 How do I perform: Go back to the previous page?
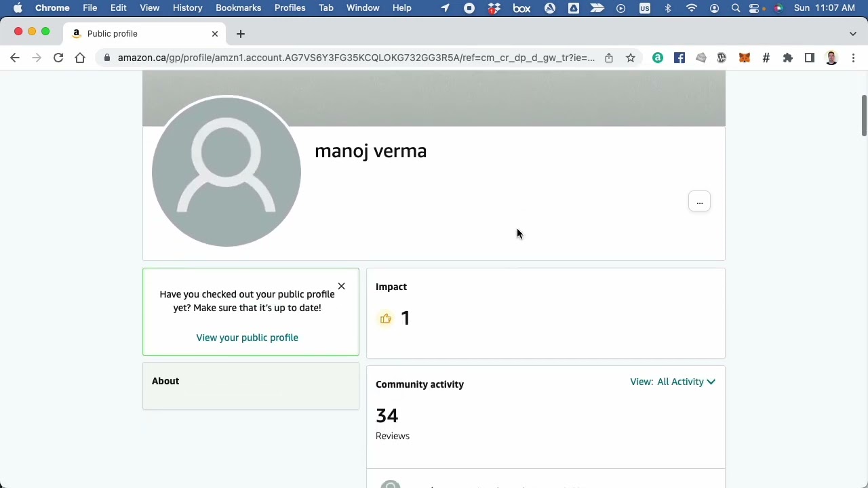(x=15, y=58)
